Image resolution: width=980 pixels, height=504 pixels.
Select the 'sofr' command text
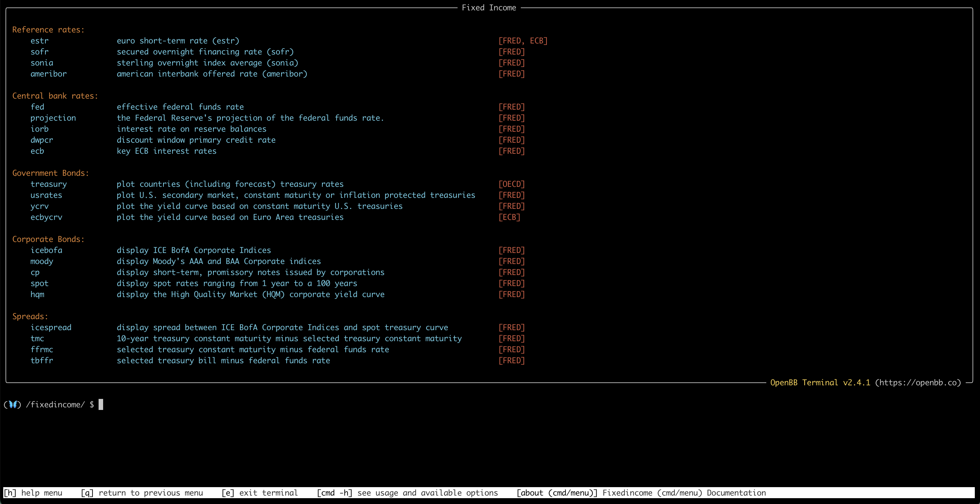(x=40, y=52)
